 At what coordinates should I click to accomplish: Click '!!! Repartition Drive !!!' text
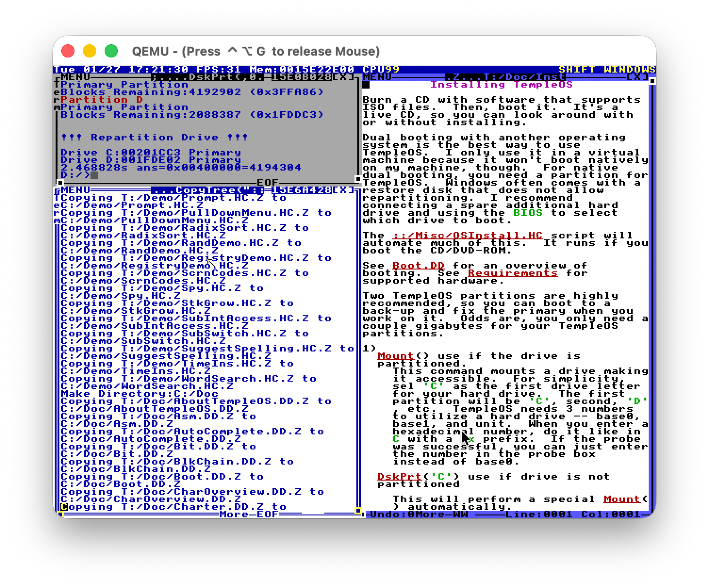[155, 137]
